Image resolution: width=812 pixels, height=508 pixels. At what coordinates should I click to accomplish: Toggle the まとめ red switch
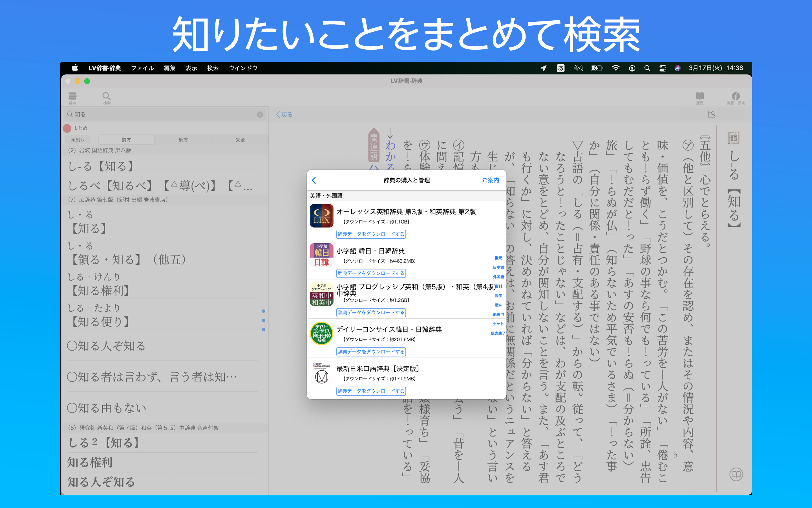pyautogui.click(x=67, y=128)
